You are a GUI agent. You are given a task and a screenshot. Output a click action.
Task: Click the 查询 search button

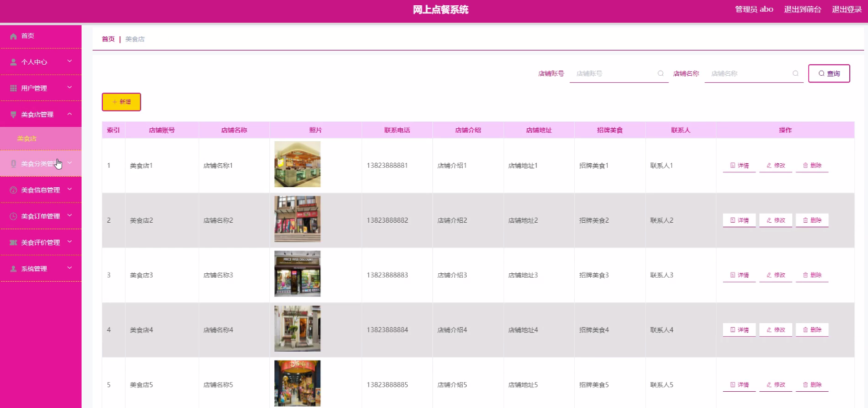coord(829,73)
